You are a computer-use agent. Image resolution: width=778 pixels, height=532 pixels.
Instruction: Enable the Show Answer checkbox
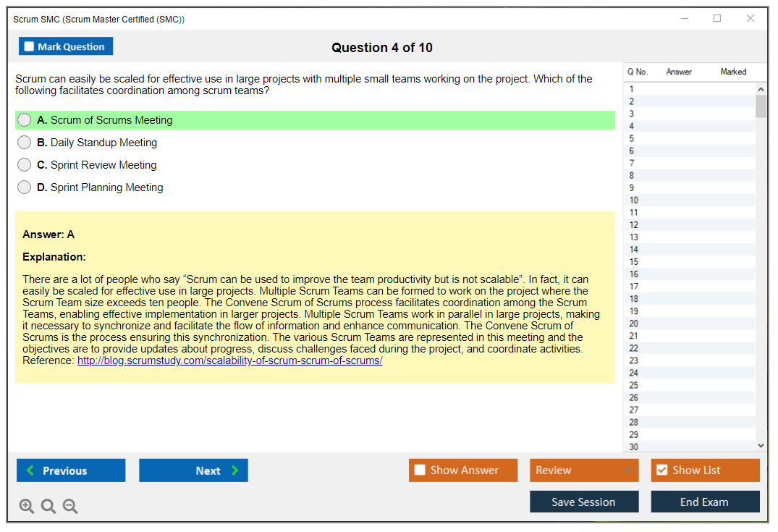(420, 470)
